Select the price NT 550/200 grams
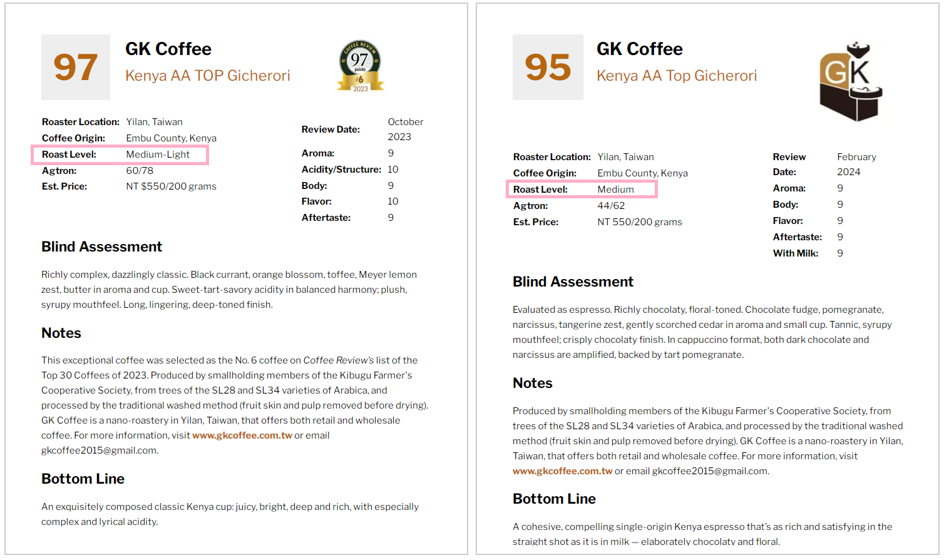The width and height of the screenshot is (949, 560). pyautogui.click(x=640, y=222)
